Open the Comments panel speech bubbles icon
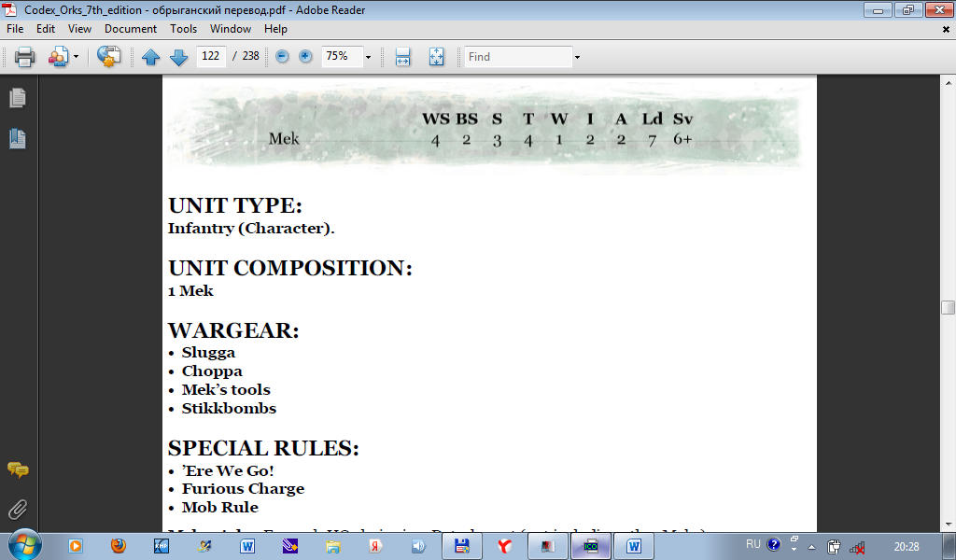This screenshot has height=560, width=956. (x=18, y=469)
